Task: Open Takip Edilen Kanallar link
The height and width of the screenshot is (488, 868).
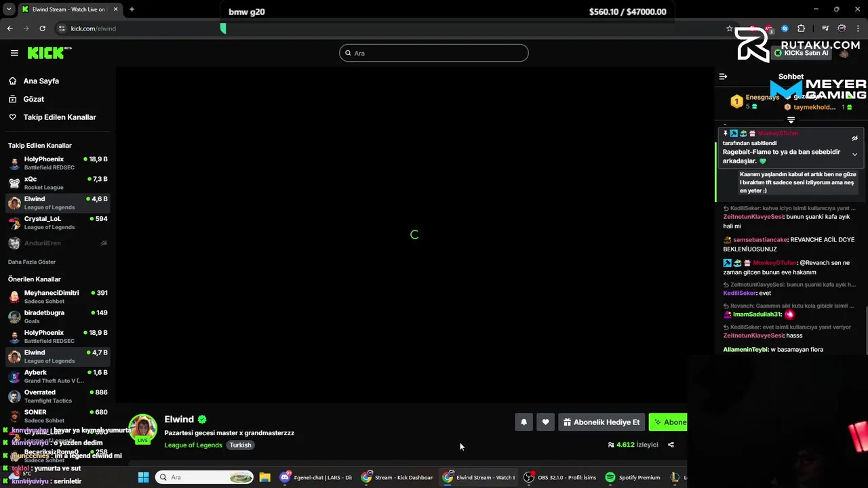Action: [x=60, y=117]
